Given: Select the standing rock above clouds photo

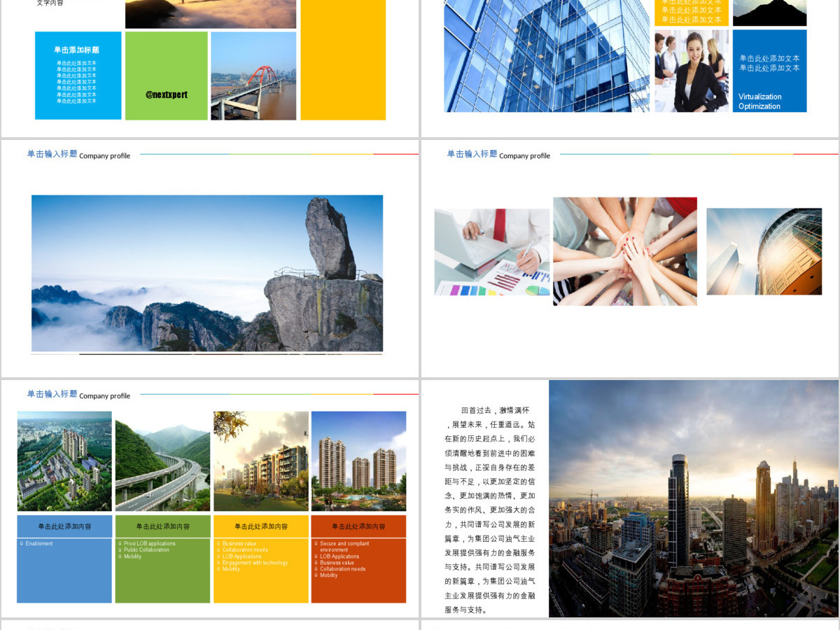Looking at the screenshot, I should point(207,273).
